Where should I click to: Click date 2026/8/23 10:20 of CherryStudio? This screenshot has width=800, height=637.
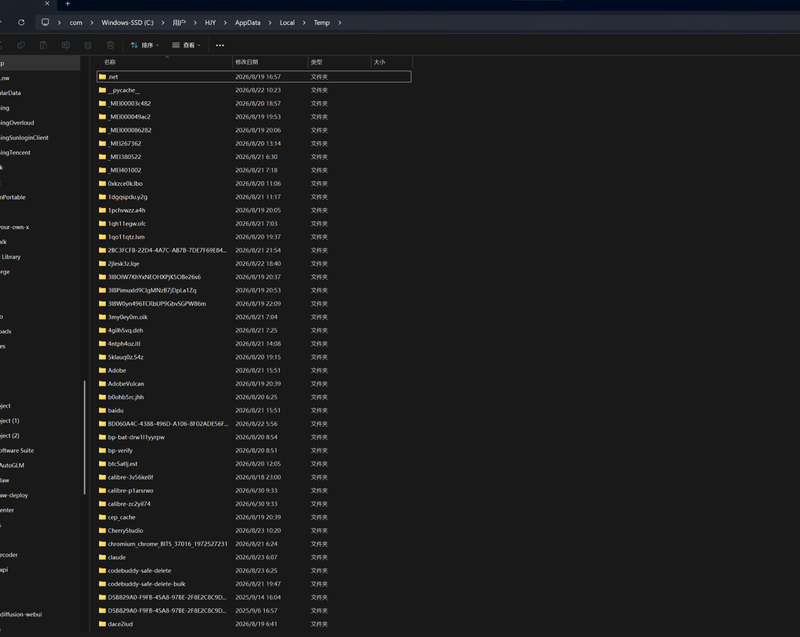point(258,530)
